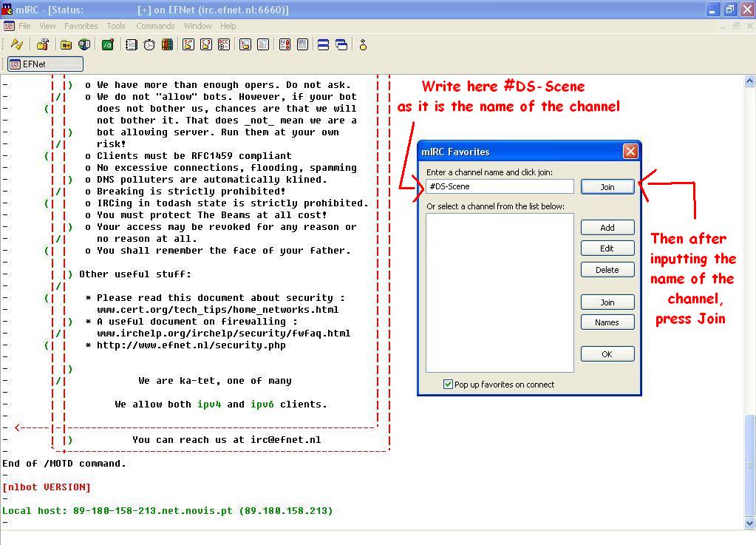Click the Tile Windows icon
This screenshot has width=756, height=545.
coord(324,45)
